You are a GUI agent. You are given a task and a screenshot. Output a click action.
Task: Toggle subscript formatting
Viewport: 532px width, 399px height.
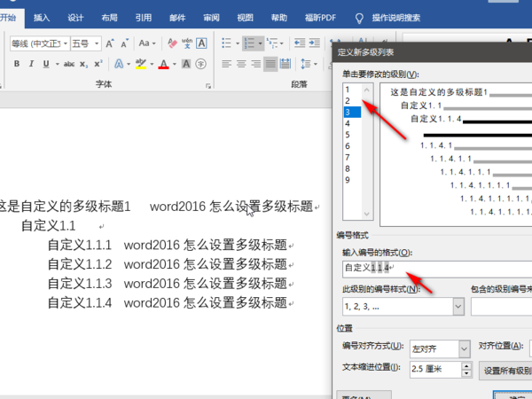(84, 64)
